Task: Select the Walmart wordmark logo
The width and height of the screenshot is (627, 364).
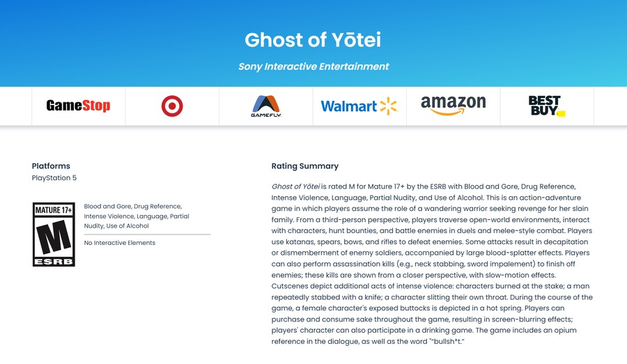Action: pyautogui.click(x=349, y=106)
